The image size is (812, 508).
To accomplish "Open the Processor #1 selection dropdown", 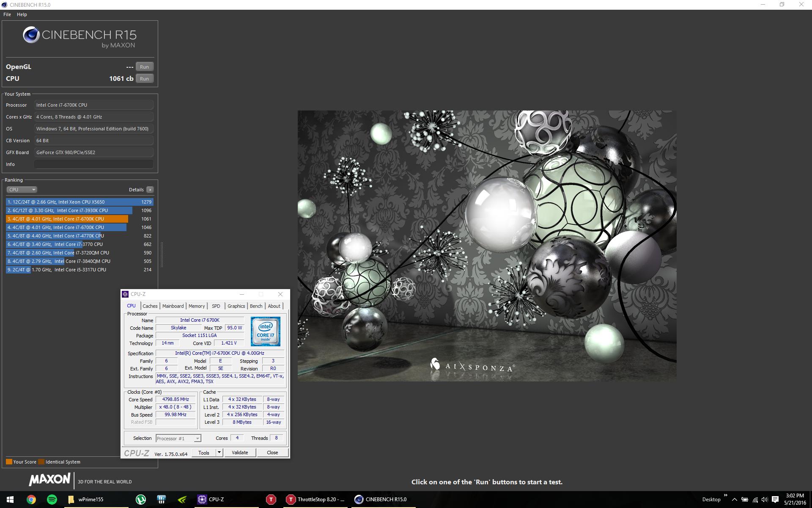I will [x=178, y=439].
